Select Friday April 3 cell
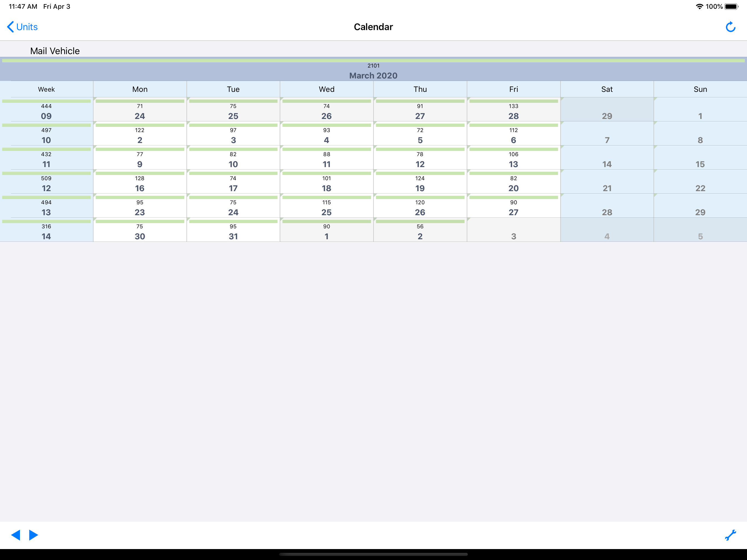Screen dimensions: 747x560 pos(514,230)
